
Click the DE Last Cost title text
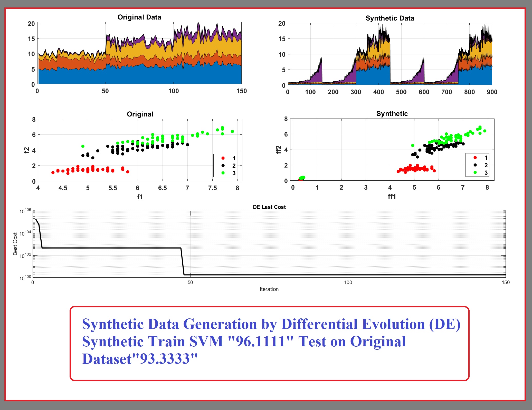[x=269, y=207]
